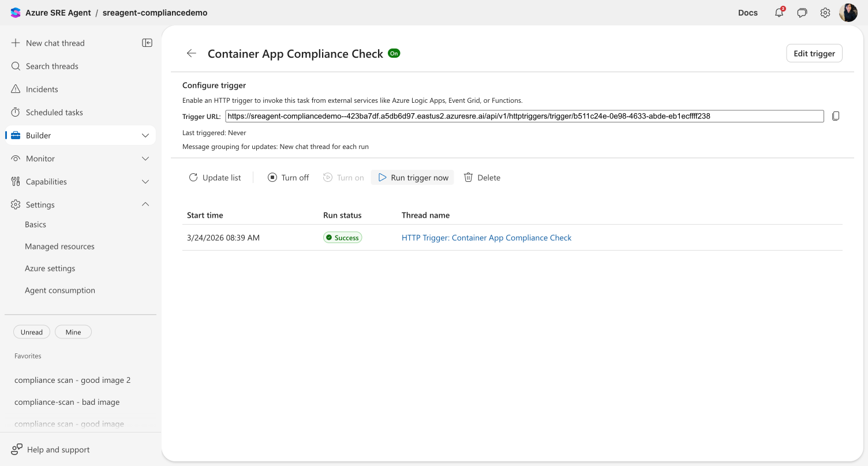Image resolution: width=868 pixels, height=466 pixels.
Task: Click the Capabilities tools icon
Action: tap(16, 181)
